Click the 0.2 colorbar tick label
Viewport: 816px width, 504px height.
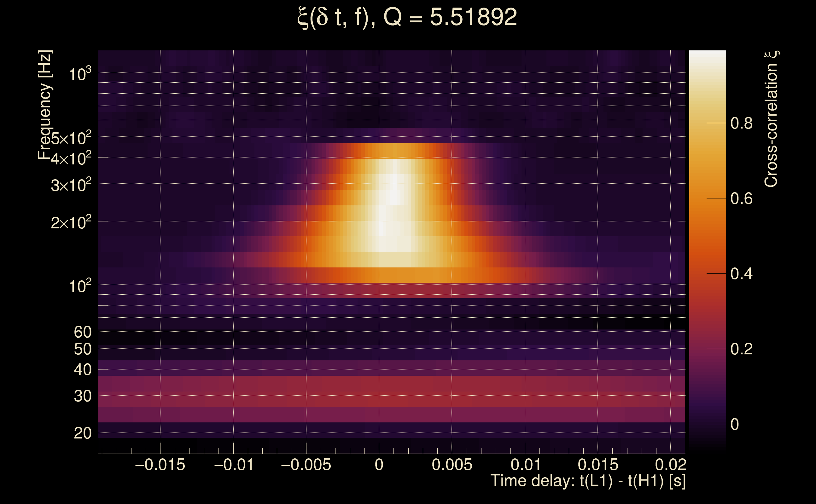741,349
